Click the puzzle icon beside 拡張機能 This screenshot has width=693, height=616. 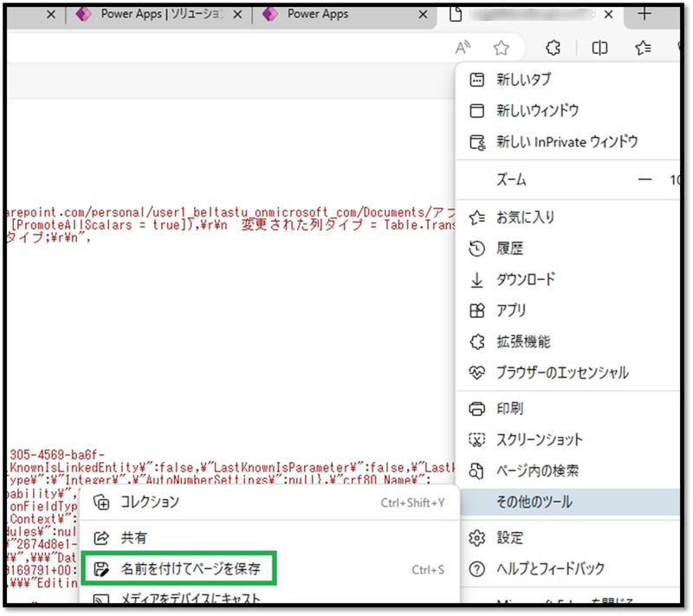click(x=477, y=341)
